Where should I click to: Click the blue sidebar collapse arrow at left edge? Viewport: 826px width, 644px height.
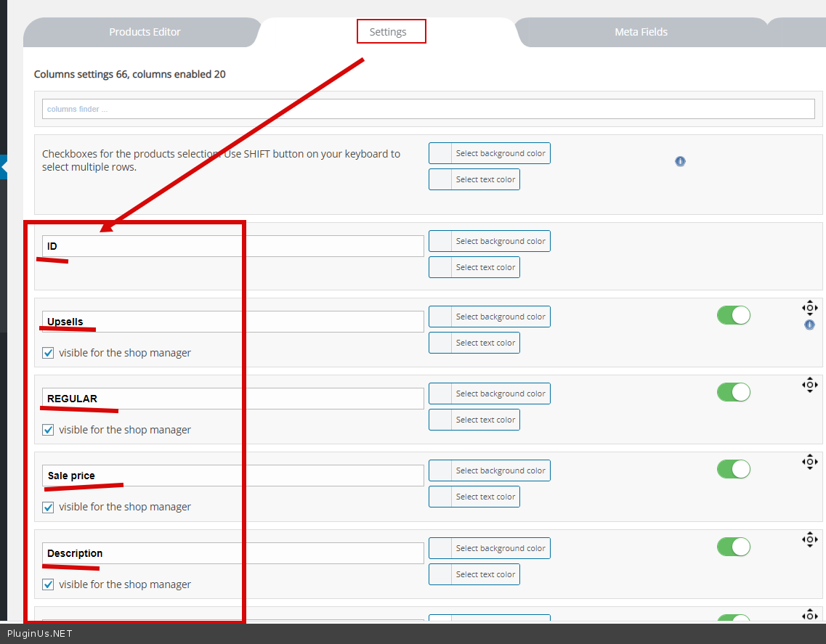click(4, 167)
